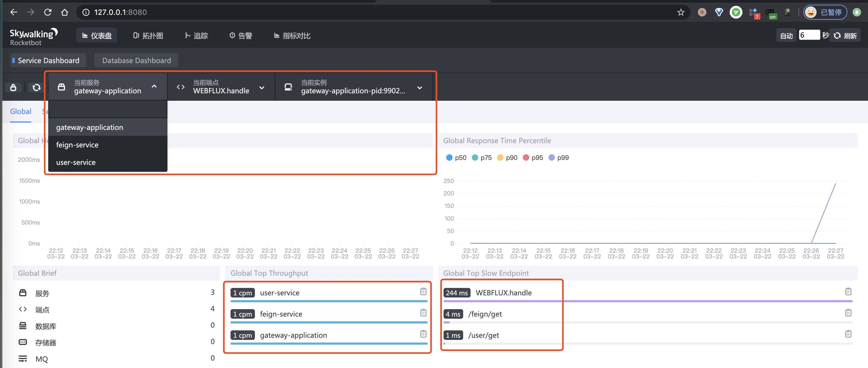Toggle the dashboard lock icon

13,87
